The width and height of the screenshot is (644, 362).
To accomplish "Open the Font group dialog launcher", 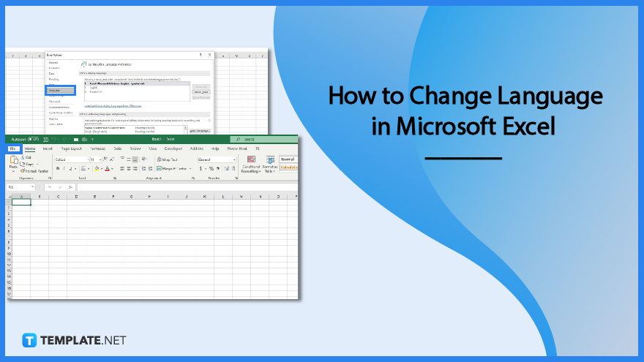I will [115, 178].
